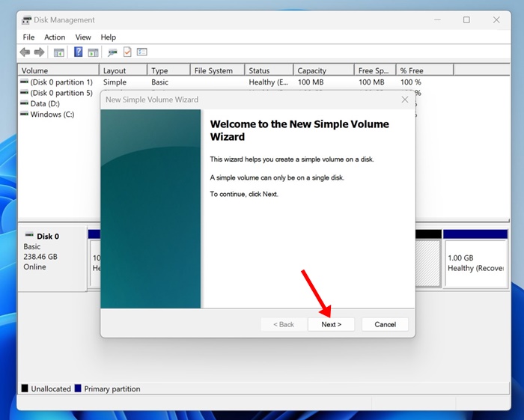Sort by the Volume column header
The image size is (524, 420).
[58, 70]
